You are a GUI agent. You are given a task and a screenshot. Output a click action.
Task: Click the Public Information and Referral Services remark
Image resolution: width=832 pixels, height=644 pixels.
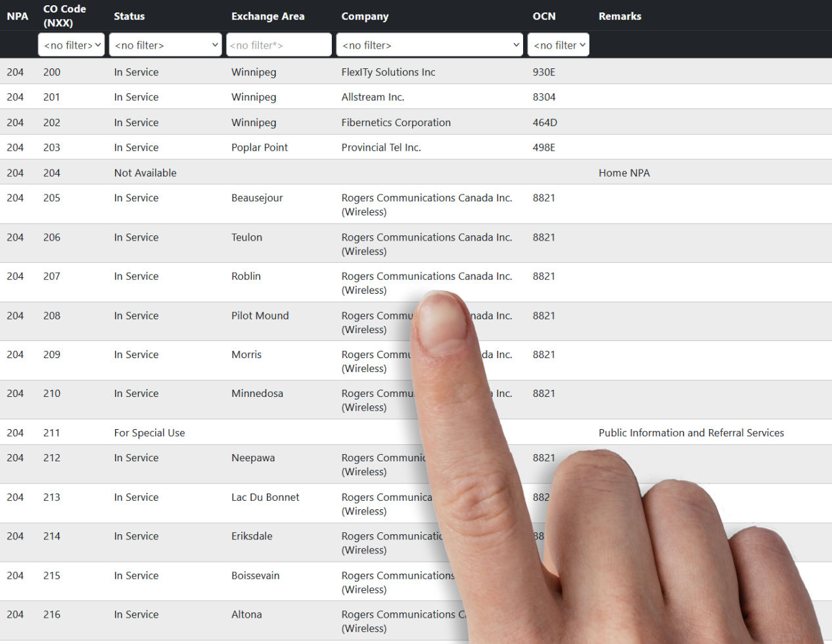(x=691, y=432)
